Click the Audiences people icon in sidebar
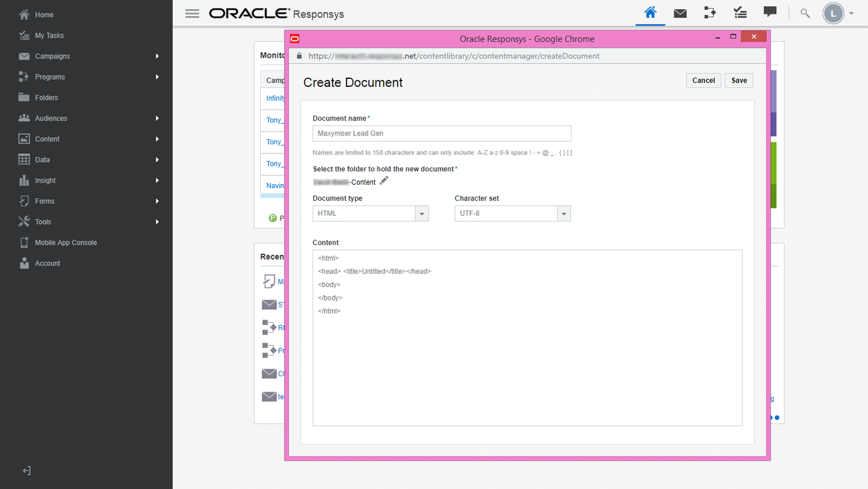868x489 pixels. point(24,118)
